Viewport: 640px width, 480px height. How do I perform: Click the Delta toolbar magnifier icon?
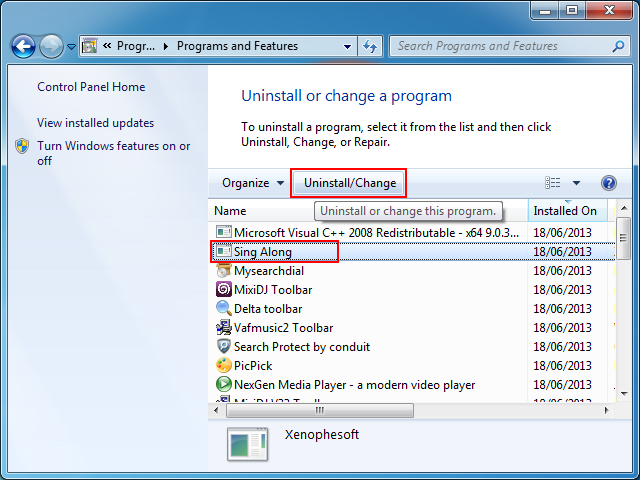point(224,308)
